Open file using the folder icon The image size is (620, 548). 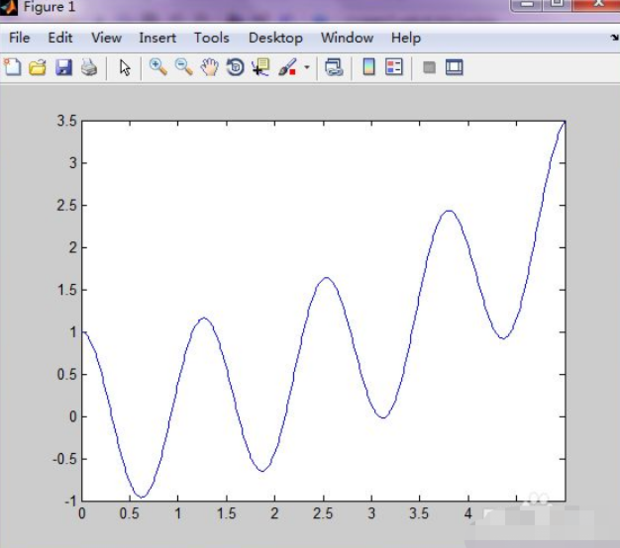point(38,67)
